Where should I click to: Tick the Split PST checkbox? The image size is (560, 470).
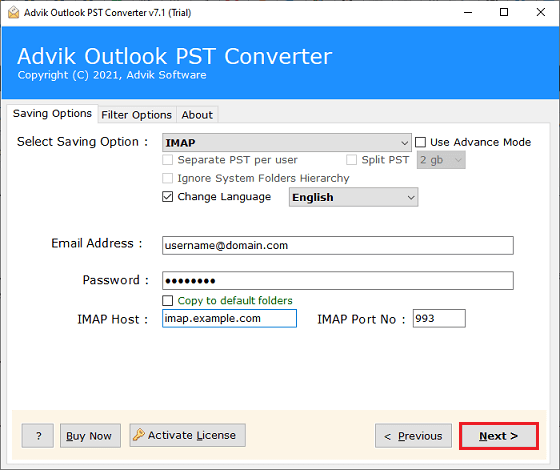click(351, 160)
